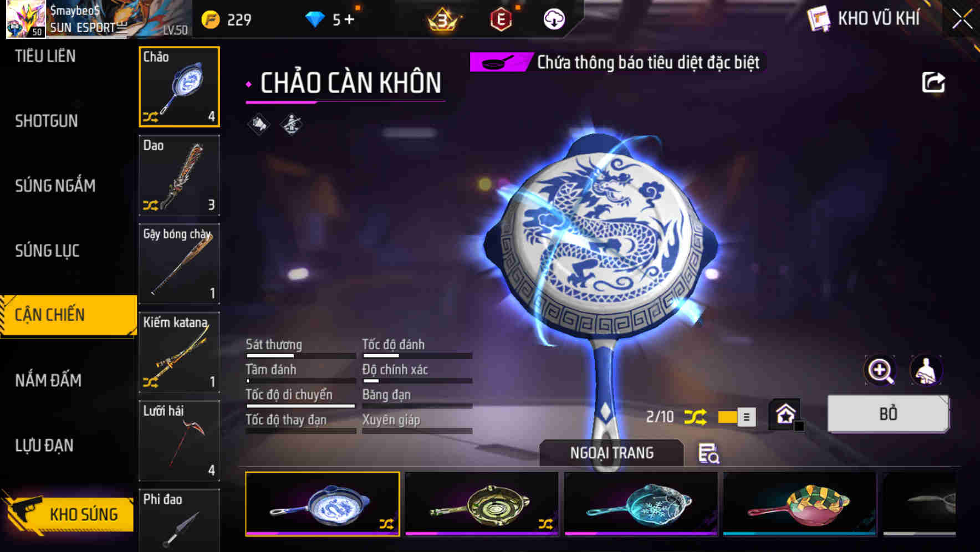Open the red E badge icon
Image resolution: width=980 pixels, height=552 pixels.
click(x=501, y=20)
